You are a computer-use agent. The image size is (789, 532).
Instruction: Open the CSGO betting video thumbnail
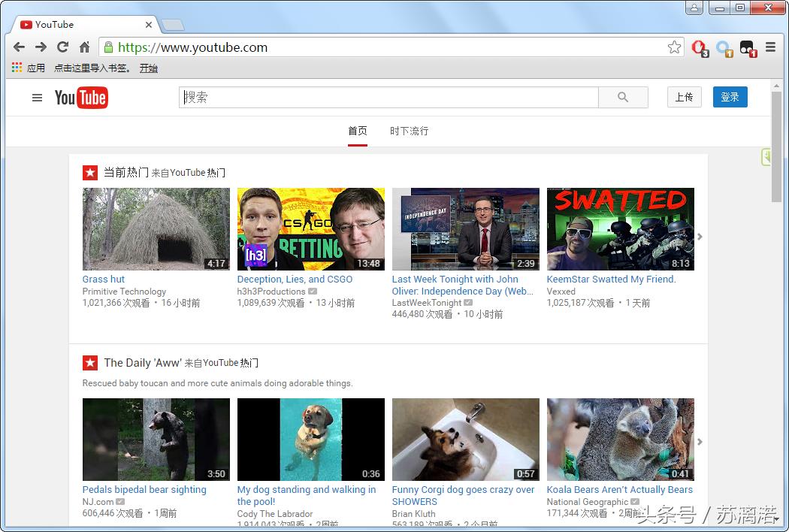311,229
